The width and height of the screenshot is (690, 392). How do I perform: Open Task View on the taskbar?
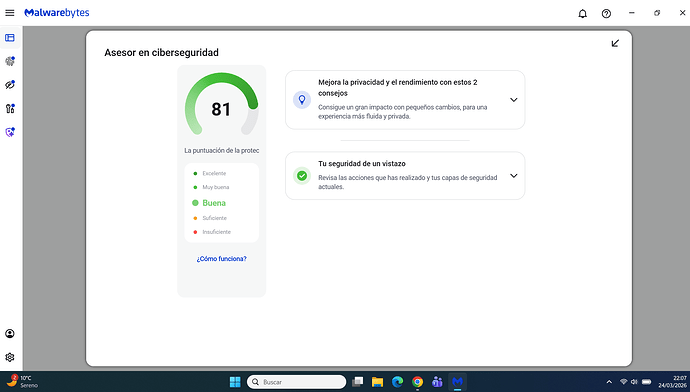coord(357,382)
